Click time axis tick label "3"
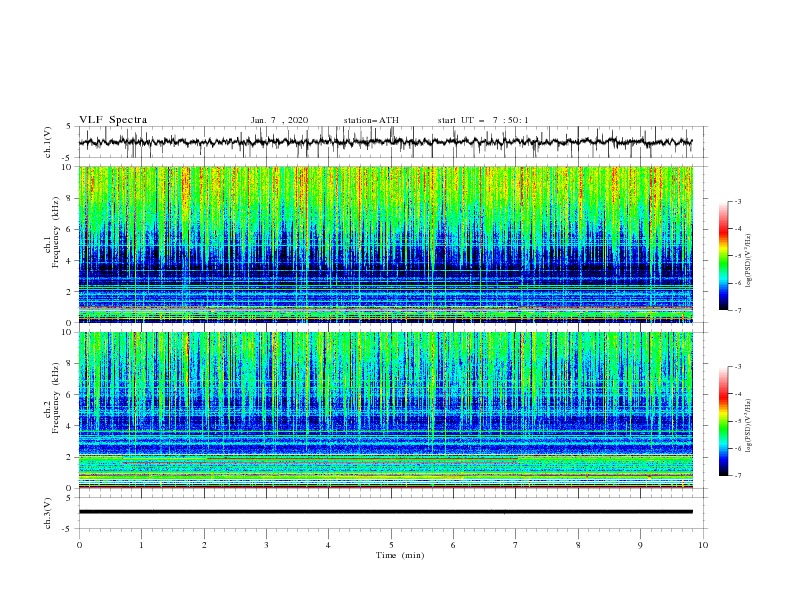792x612 pixels. click(266, 545)
